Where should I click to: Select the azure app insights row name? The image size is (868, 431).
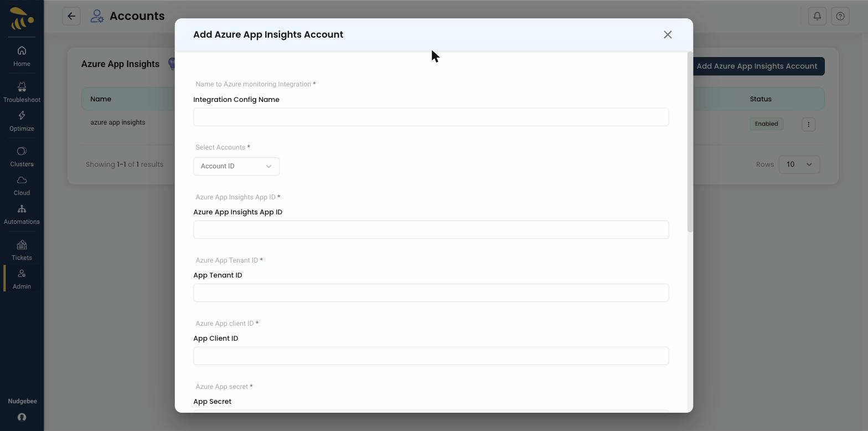(x=118, y=122)
